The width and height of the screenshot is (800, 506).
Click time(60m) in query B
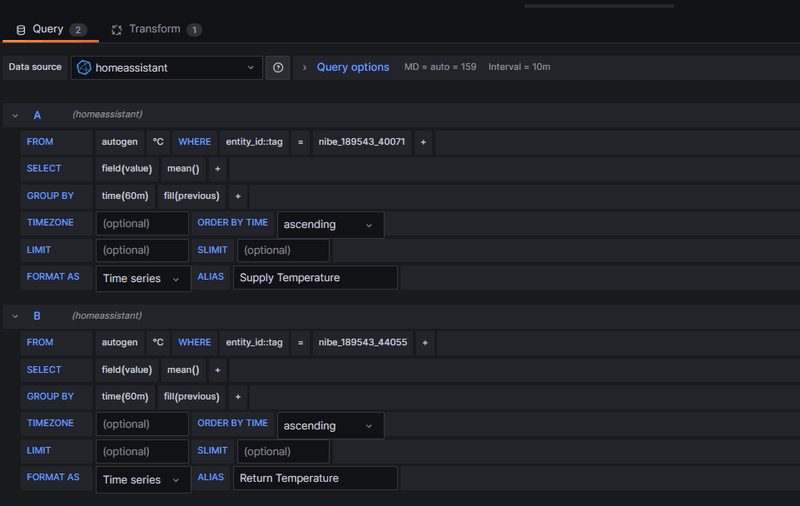click(125, 396)
